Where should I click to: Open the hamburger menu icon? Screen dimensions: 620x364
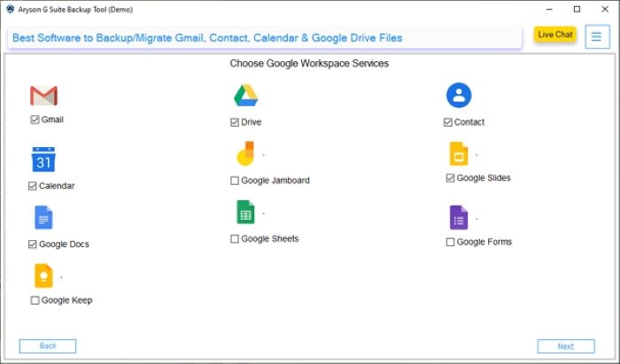597,37
